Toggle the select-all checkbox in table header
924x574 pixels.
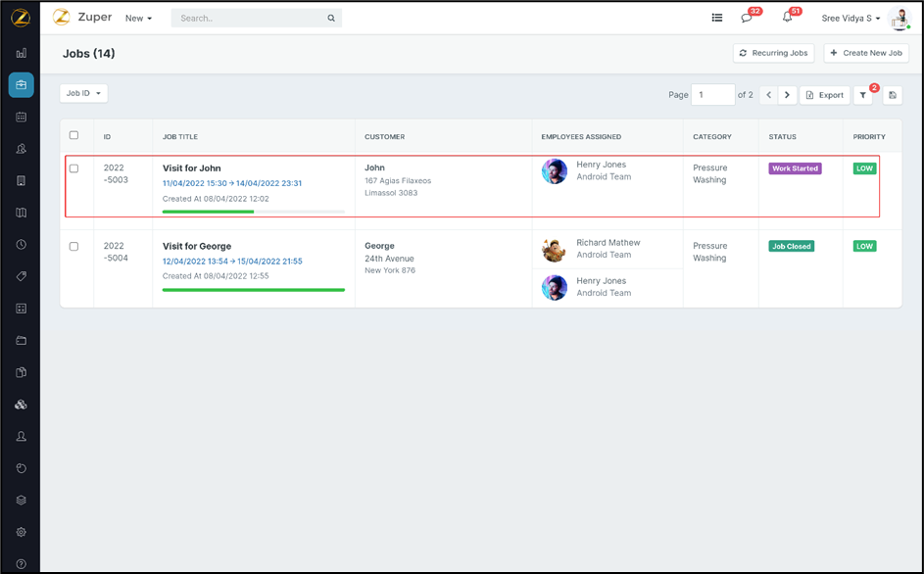(73, 136)
